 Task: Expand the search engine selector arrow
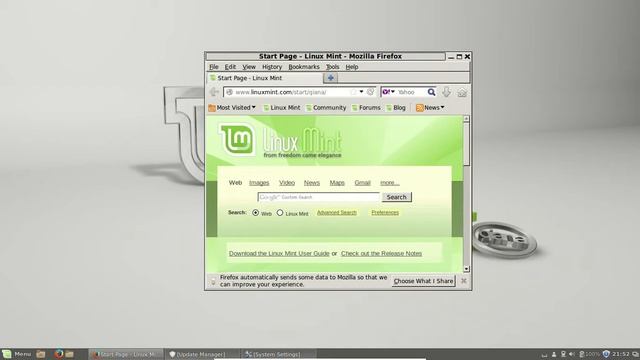click(393, 92)
